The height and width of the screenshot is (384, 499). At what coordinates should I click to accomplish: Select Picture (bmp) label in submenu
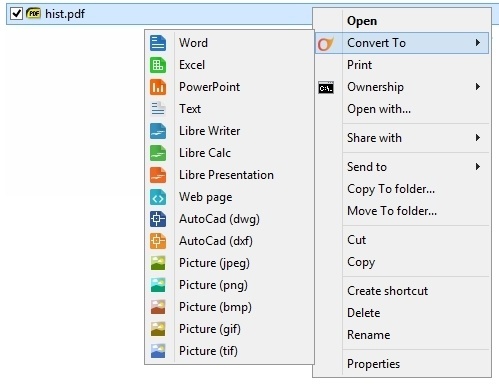pos(215,307)
